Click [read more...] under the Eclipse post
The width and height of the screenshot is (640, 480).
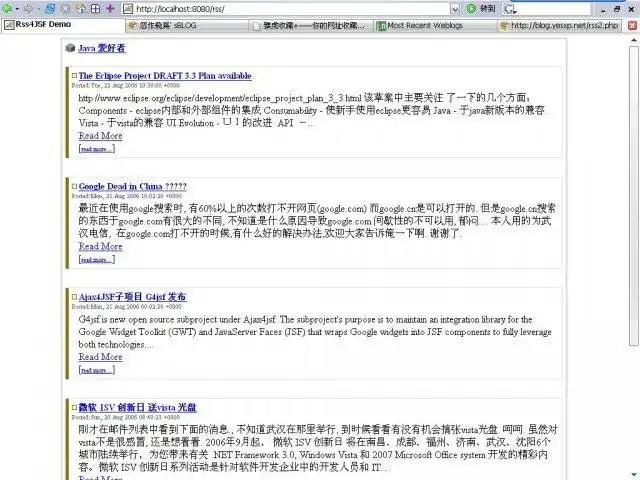coord(97,149)
